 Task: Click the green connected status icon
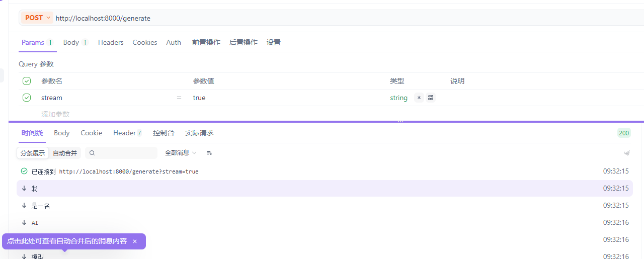[x=24, y=171]
